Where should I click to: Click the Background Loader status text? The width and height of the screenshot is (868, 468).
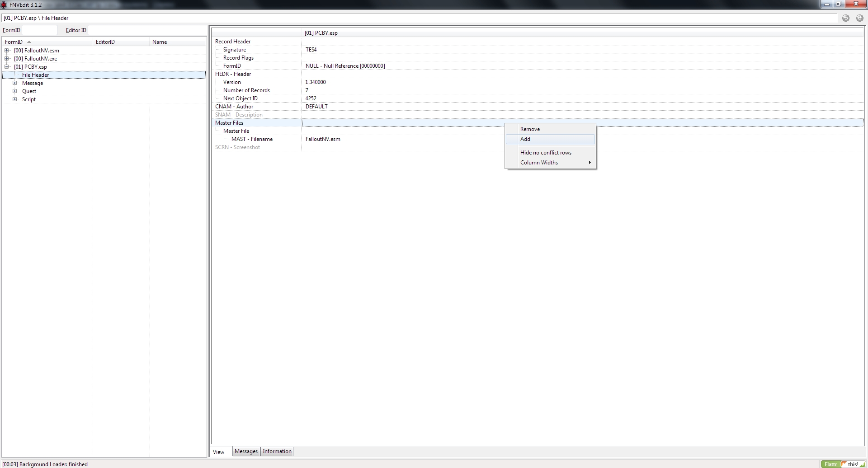[x=45, y=464]
